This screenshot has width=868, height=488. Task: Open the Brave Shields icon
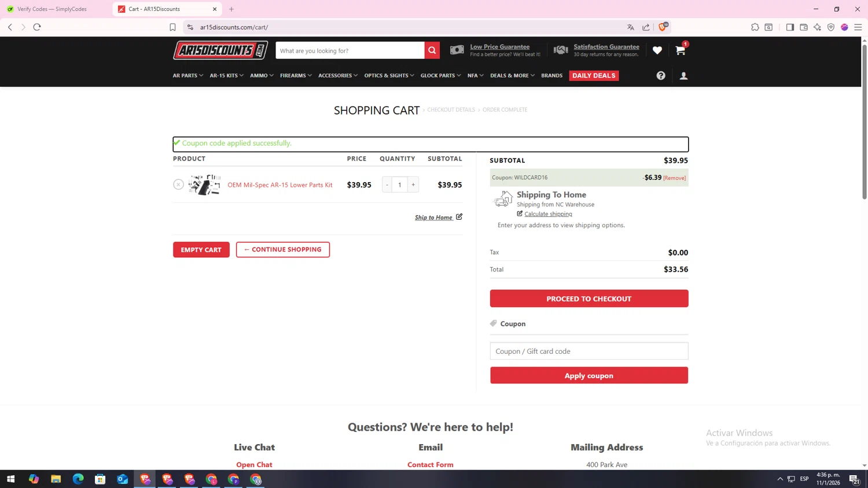[x=663, y=27]
